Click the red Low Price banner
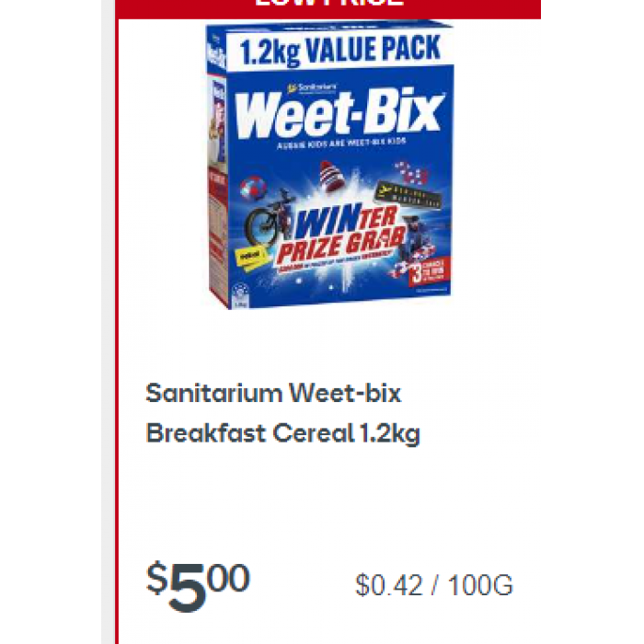Screen dimensions: 644x644 pos(328,9)
